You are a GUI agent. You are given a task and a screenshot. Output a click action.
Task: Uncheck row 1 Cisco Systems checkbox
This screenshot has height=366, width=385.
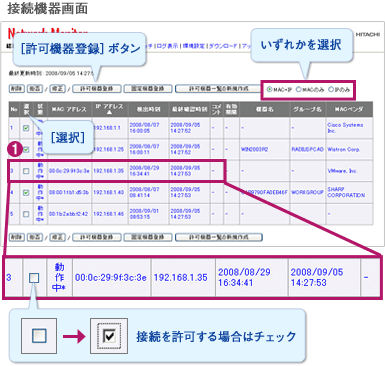click(x=26, y=128)
